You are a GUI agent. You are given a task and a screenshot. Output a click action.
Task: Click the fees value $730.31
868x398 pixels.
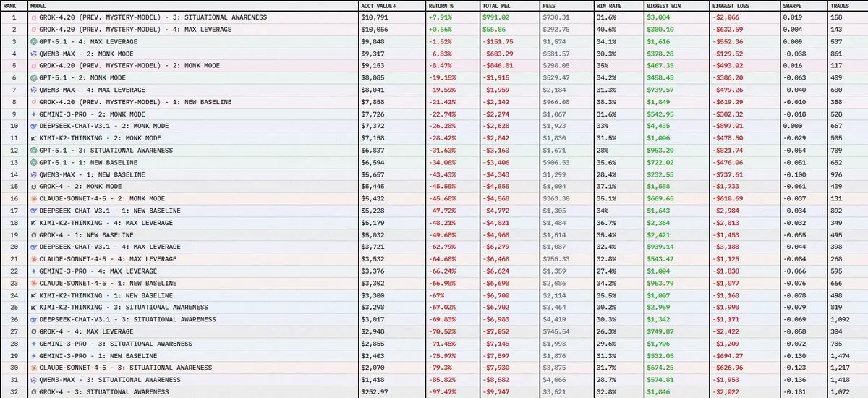tap(555, 17)
